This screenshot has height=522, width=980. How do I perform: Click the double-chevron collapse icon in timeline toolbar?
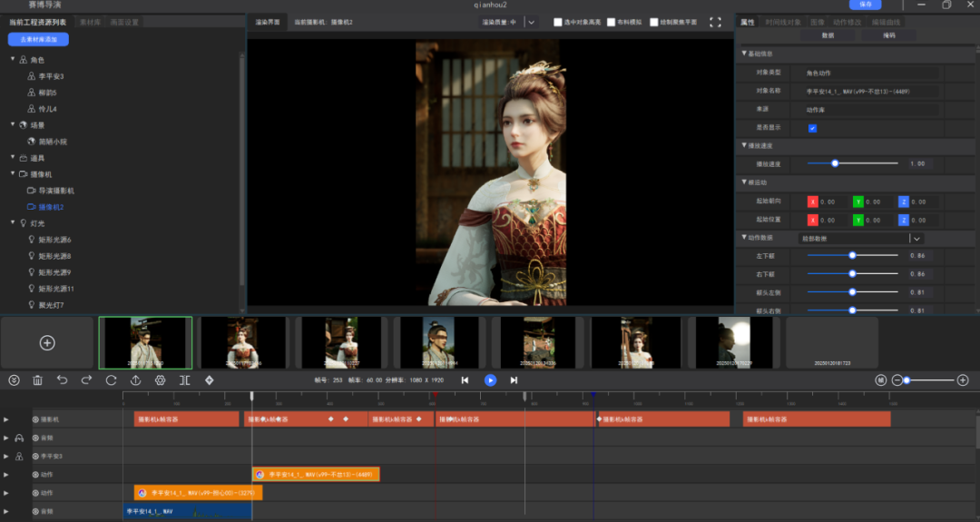[14, 380]
